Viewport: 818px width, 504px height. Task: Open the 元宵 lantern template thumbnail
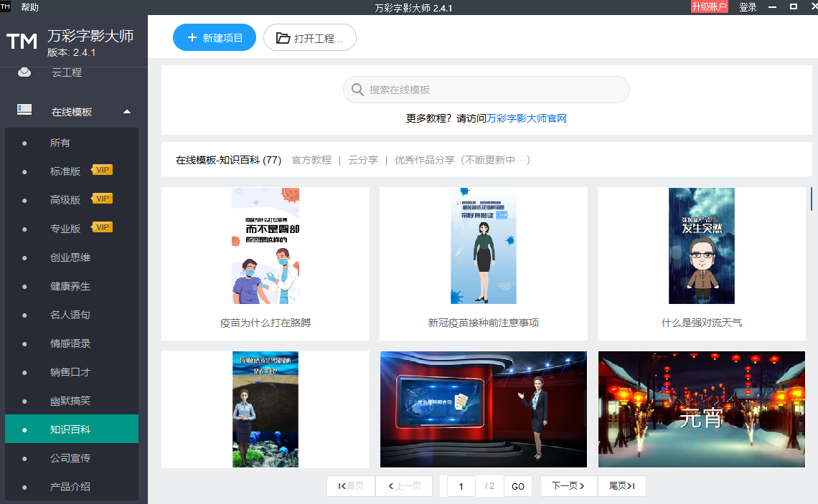pos(701,409)
